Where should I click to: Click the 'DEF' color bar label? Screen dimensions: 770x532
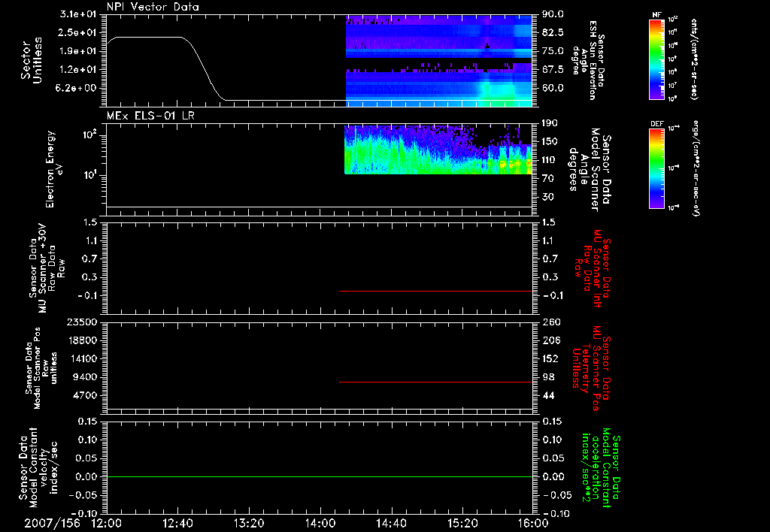[x=656, y=124]
